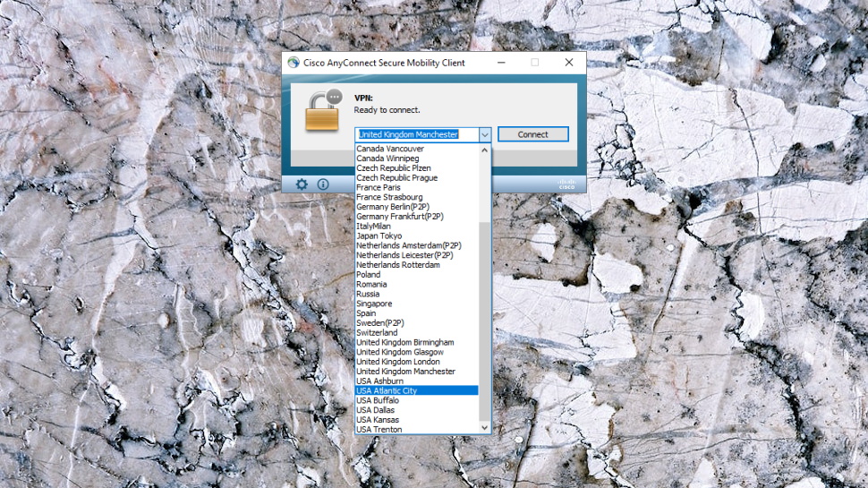This screenshot has height=488, width=868.
Task: Open the information icon
Action: pyautogui.click(x=323, y=184)
